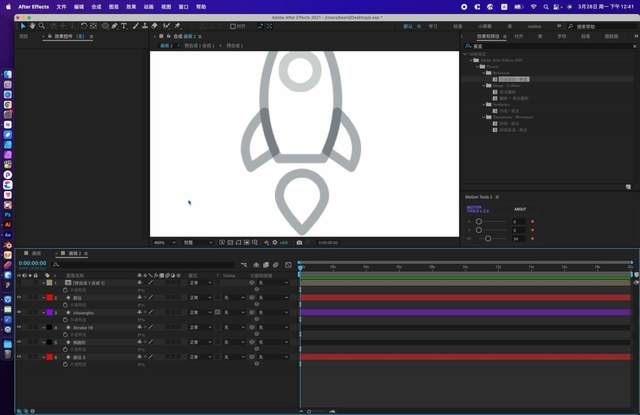Click the effects and presets search field
640x415 pixels.
pos(550,46)
